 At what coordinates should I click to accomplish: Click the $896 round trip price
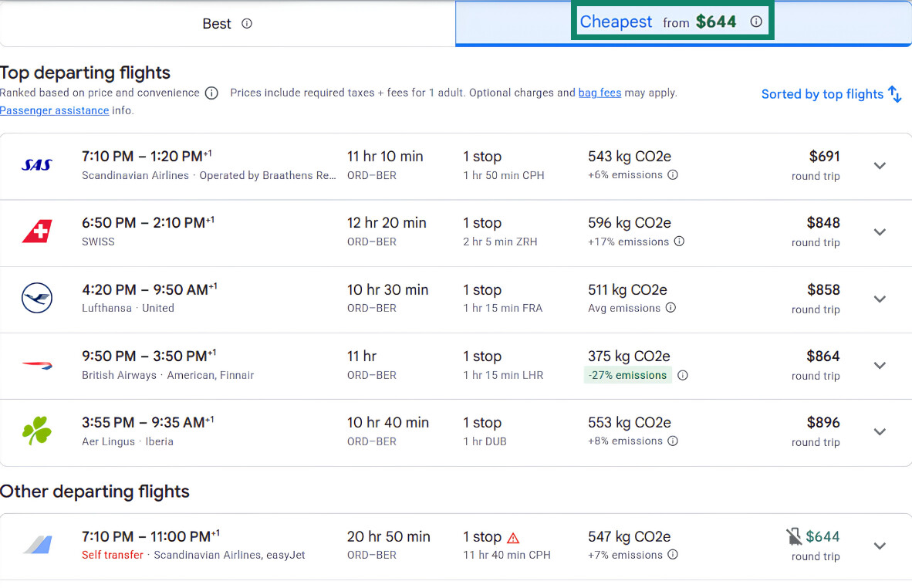(x=823, y=422)
